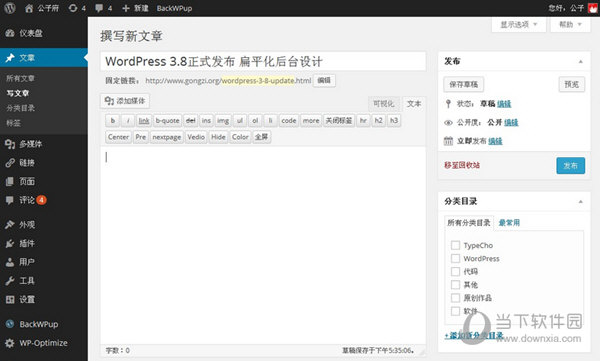Click the 移至回收站 trash link

[x=462, y=165]
